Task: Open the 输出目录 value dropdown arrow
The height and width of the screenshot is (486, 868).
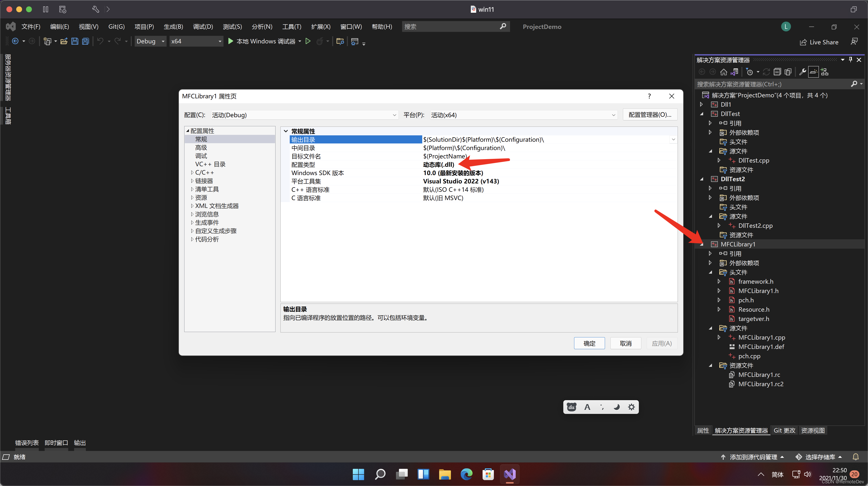Action: (x=673, y=139)
